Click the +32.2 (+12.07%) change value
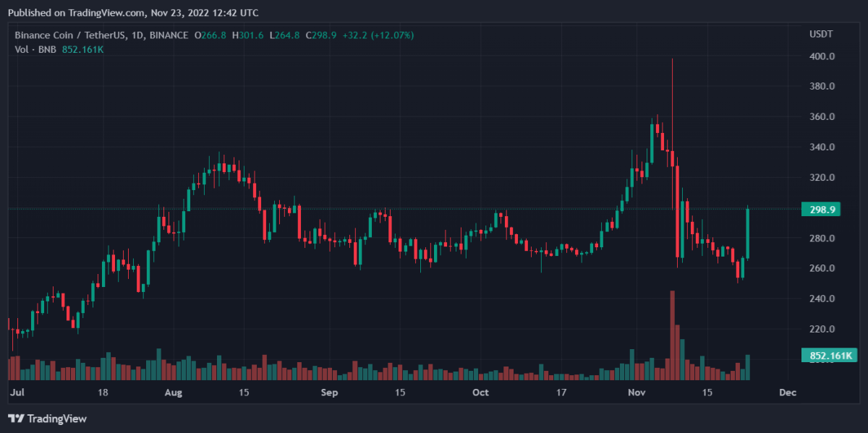868x433 pixels. (x=378, y=35)
